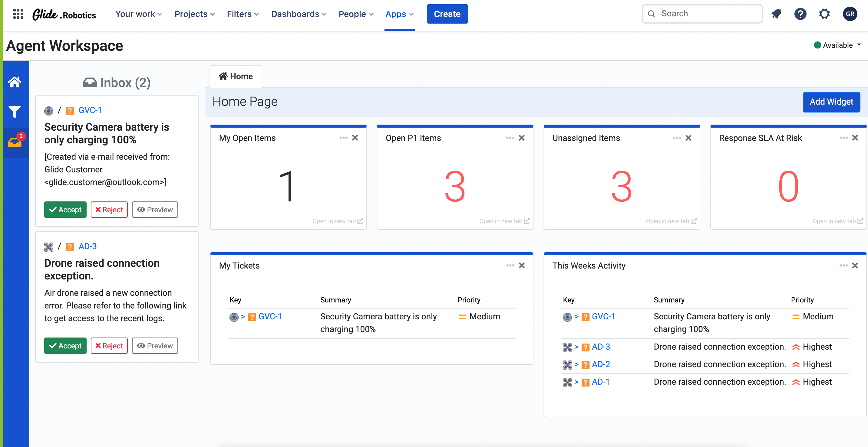This screenshot has width=868, height=447.
Task: Click the GR user avatar
Action: (850, 14)
